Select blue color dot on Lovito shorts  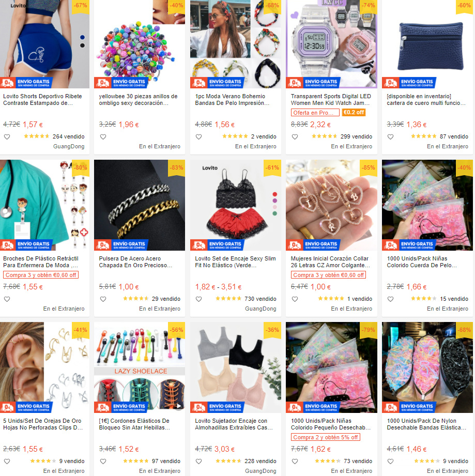pyautogui.click(x=82, y=37)
